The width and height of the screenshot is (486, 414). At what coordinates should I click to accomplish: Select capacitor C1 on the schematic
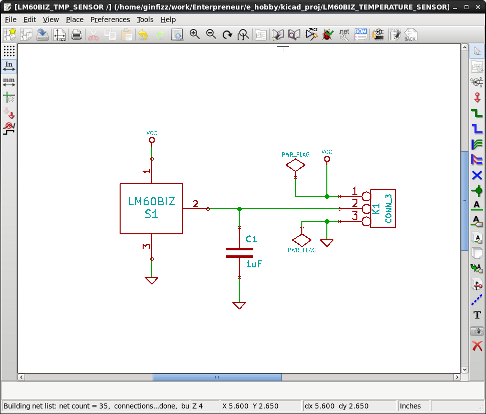tap(239, 253)
